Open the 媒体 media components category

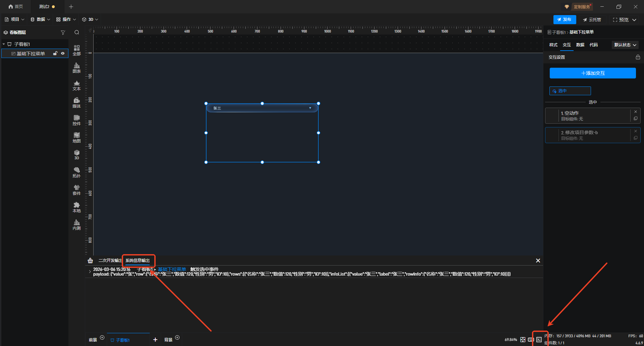[x=76, y=103]
